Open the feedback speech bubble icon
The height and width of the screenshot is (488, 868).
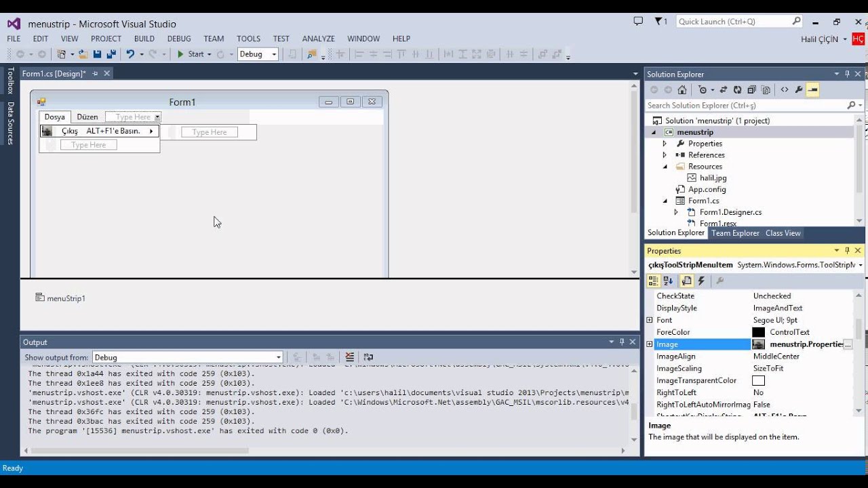[x=638, y=22]
